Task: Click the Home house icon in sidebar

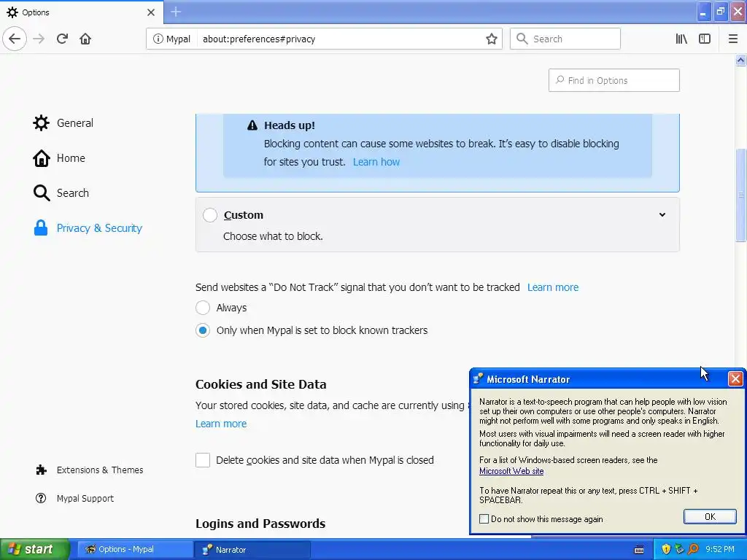Action: click(x=41, y=158)
